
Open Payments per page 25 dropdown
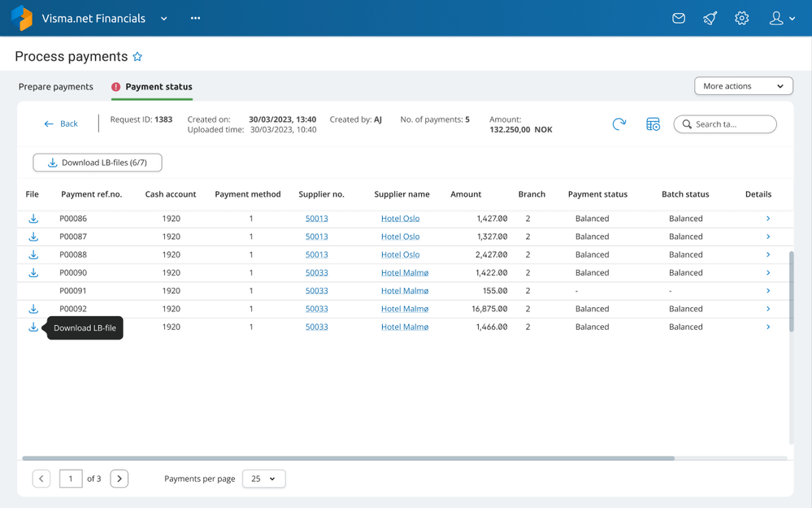pos(264,479)
